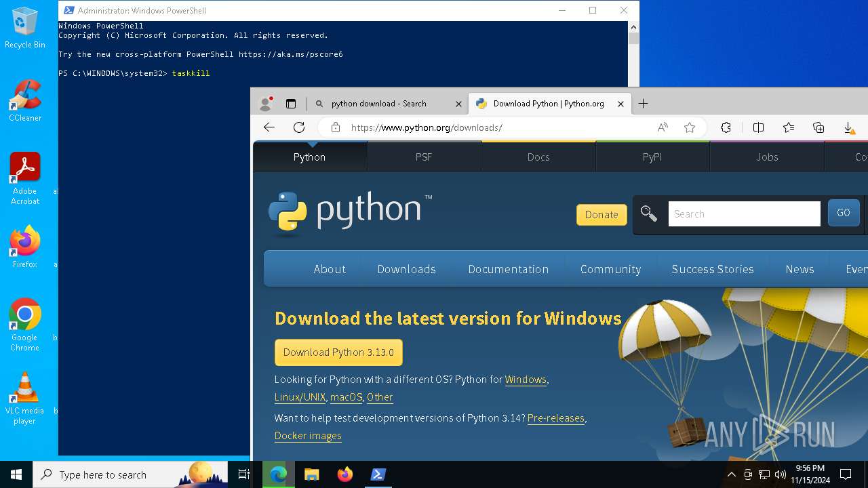Open Downloads menu on python.org
Screen dimensions: 868x488
click(x=406, y=269)
